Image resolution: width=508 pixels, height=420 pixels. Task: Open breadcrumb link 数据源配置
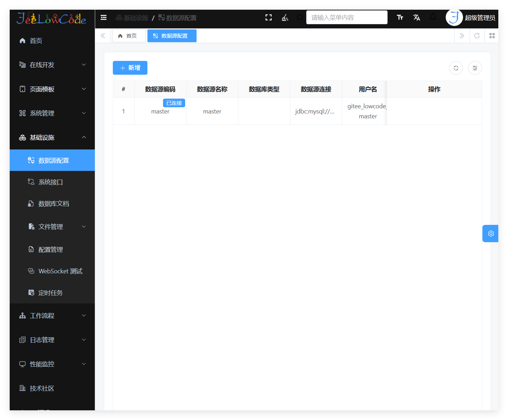(181, 18)
